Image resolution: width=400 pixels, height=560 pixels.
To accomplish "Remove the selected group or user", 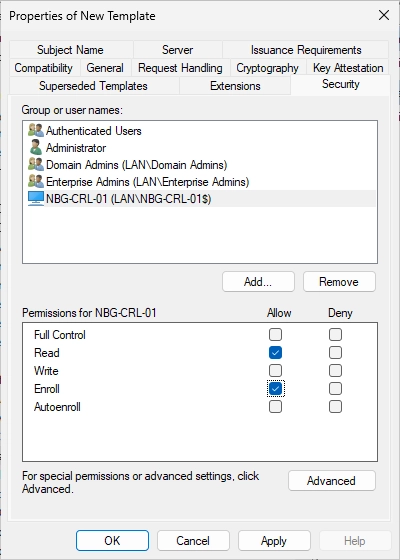I will point(339,282).
